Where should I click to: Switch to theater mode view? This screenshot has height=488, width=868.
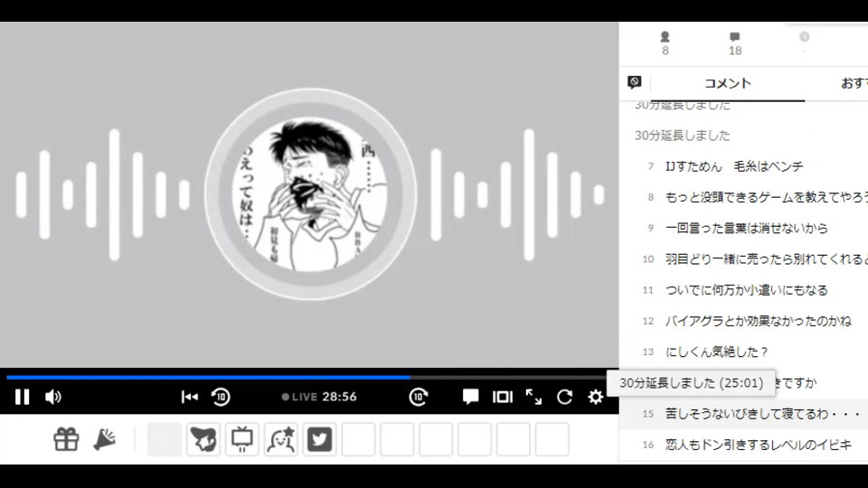tap(503, 397)
